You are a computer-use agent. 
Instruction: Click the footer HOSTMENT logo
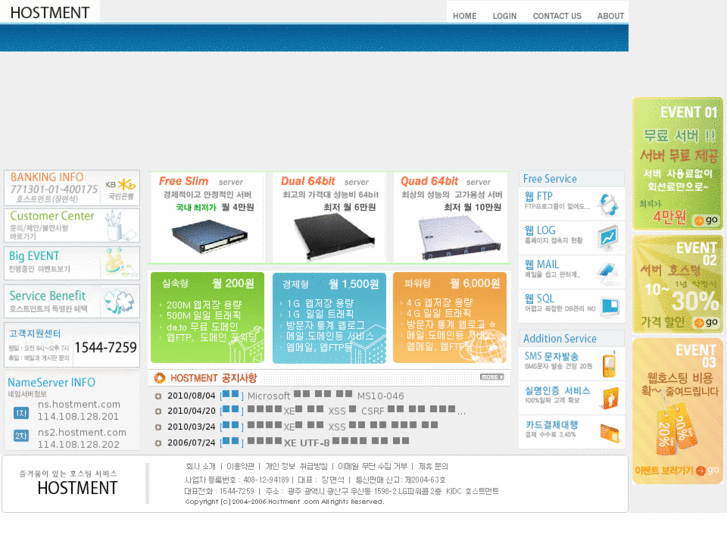point(77,488)
